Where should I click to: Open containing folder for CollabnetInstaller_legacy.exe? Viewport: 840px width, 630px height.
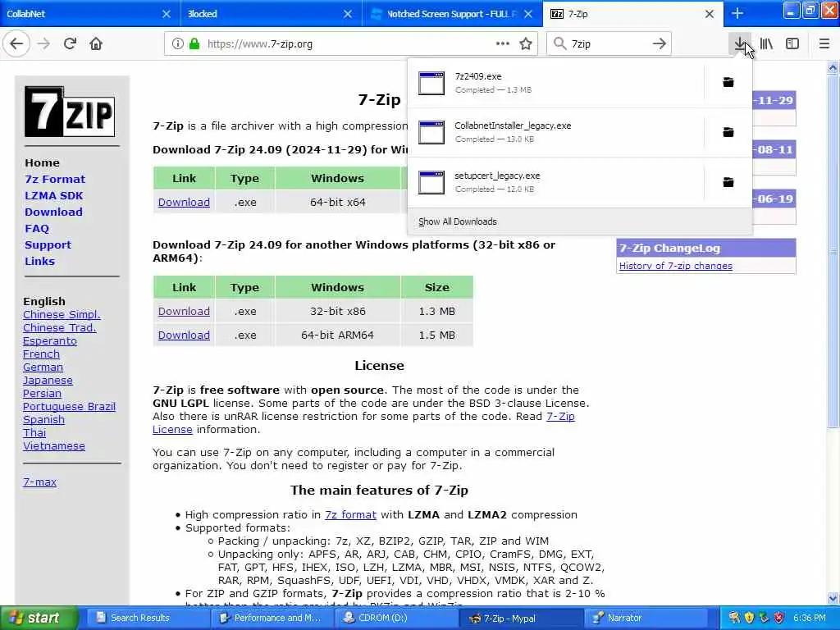728,132
